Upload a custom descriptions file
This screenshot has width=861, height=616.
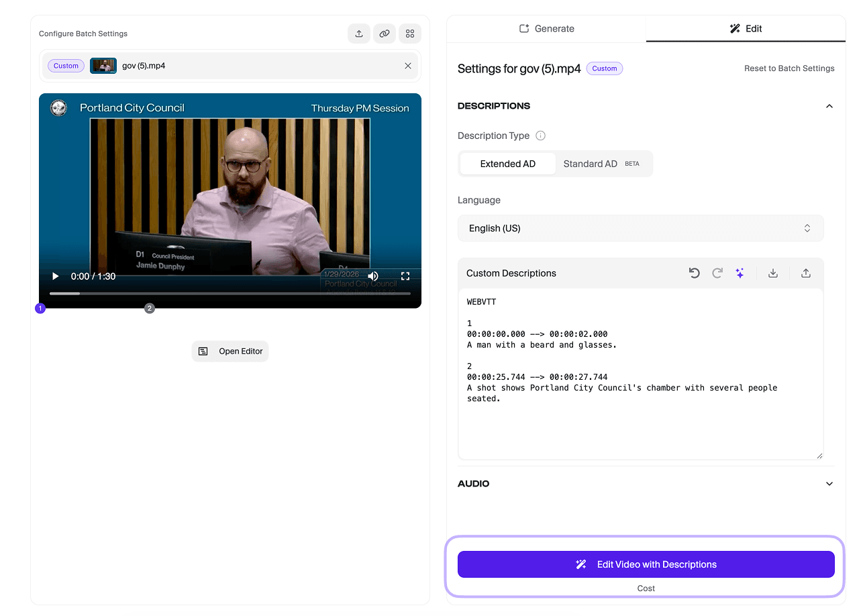(x=805, y=273)
